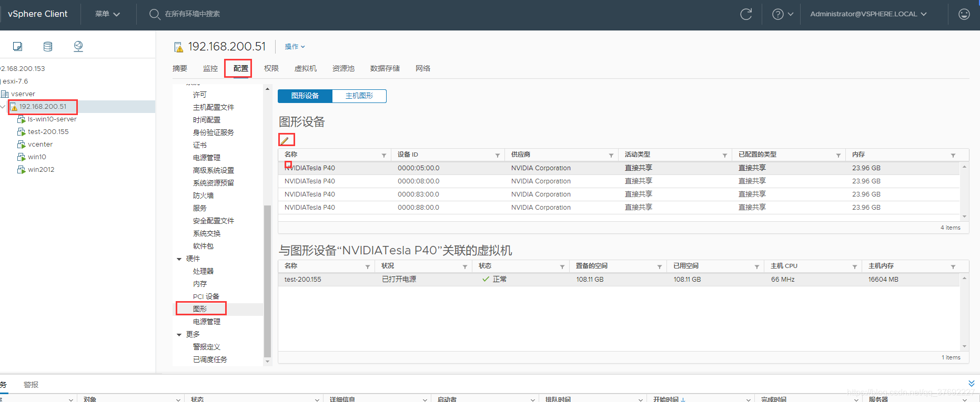Screen dimensions: 980x402
Task: Open PCI 设备 under hardware
Action: (x=206, y=296)
